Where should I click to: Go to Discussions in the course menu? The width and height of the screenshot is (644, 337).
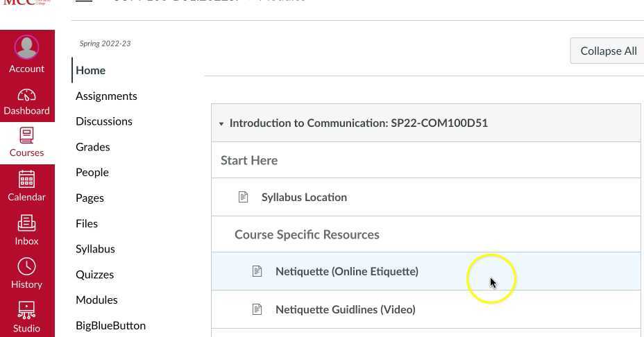pyautogui.click(x=104, y=121)
